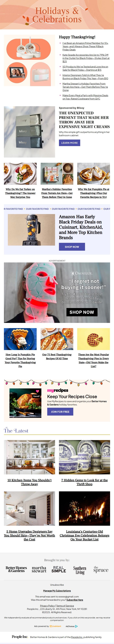114x644 pixels.
Task: Click the Unsubscribe link
Action: click(57, 585)
